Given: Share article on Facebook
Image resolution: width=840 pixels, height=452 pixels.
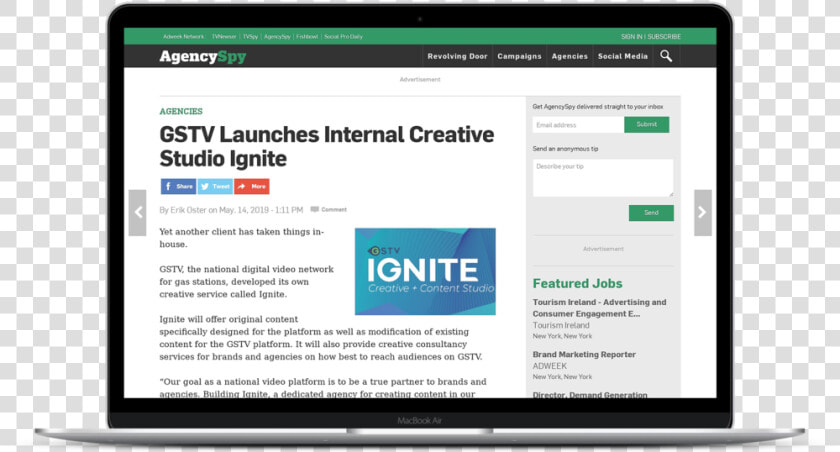Looking at the screenshot, I should pos(178,186).
